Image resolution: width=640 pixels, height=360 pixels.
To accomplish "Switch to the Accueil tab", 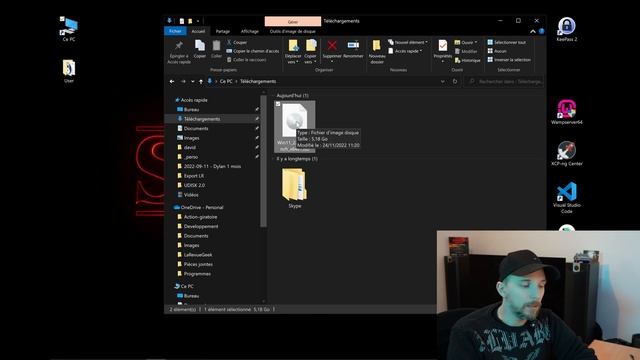I will pyautogui.click(x=198, y=31).
